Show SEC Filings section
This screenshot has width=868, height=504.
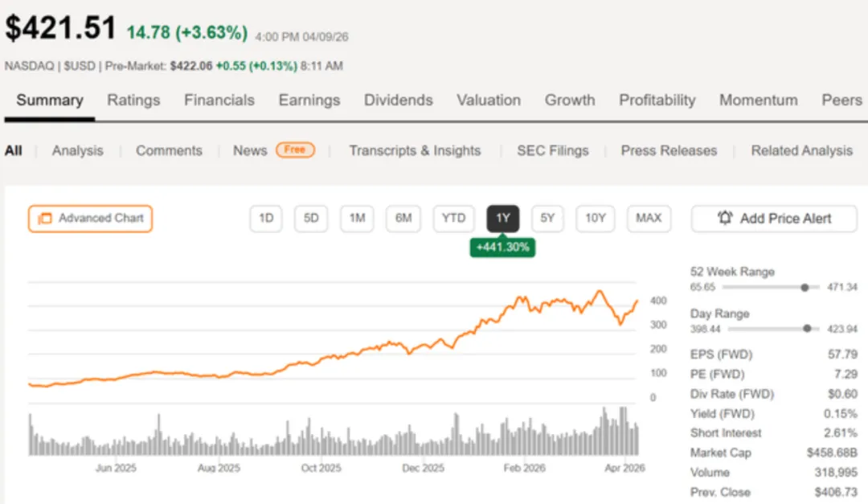click(552, 150)
